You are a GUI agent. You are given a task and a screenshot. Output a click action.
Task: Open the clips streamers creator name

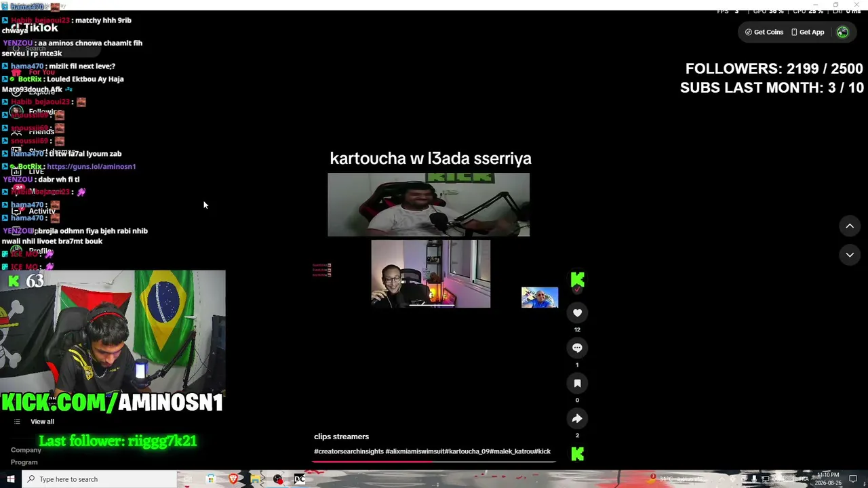tap(341, 436)
